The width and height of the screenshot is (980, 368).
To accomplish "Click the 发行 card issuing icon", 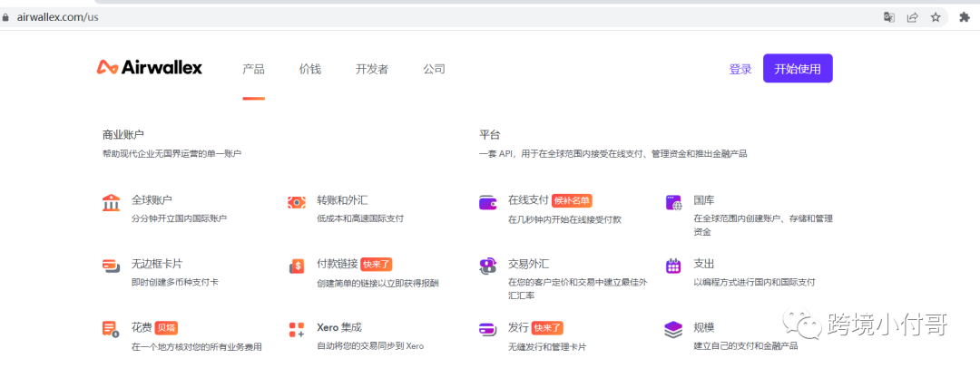I will [487, 329].
